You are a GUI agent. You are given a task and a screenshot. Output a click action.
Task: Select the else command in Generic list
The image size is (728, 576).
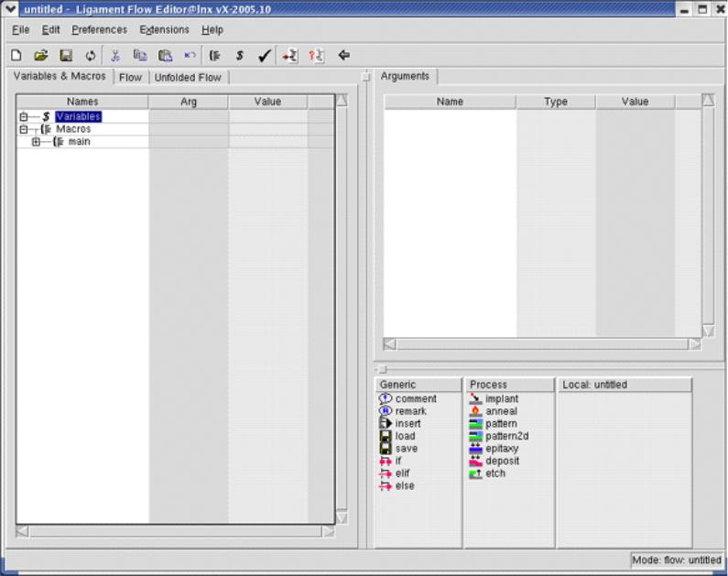397,486
